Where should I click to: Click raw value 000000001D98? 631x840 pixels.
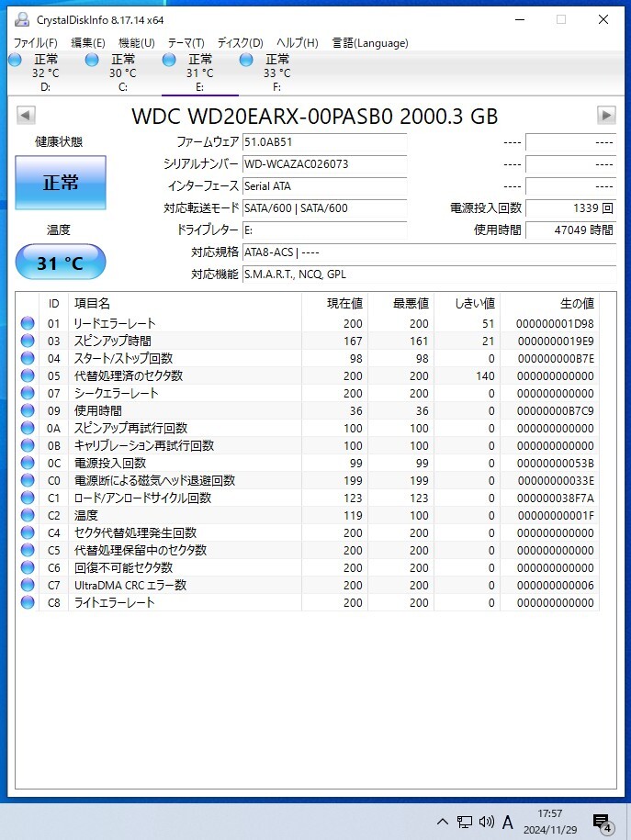click(x=555, y=323)
